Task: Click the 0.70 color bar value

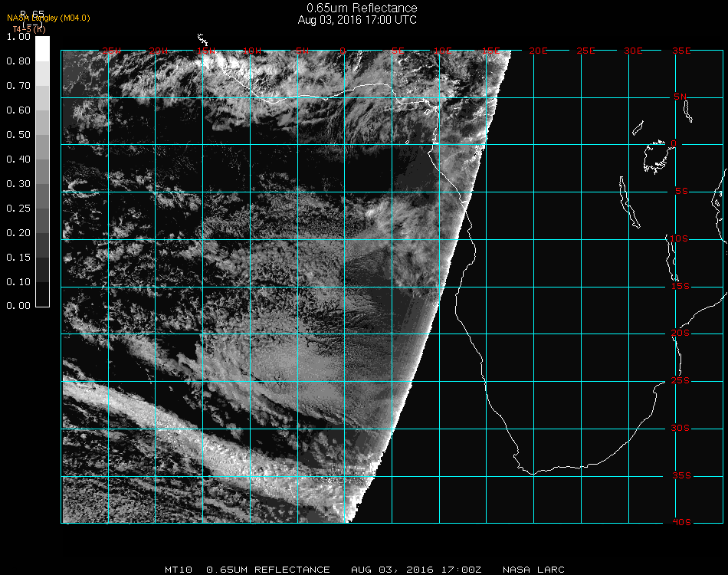Action: 18,86
